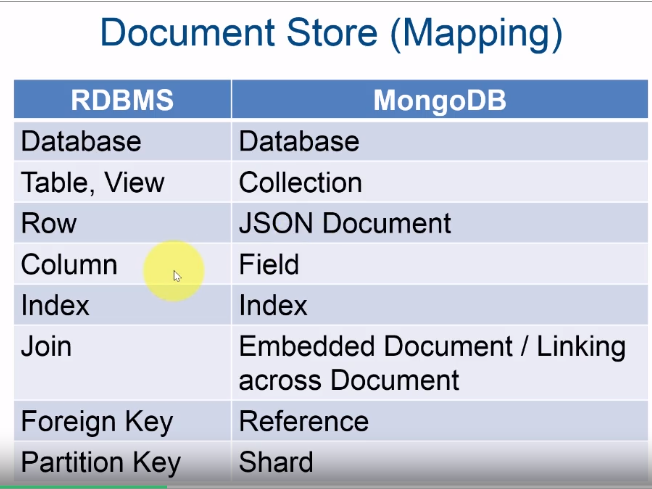Click the 'Partition Key' cell
This screenshot has width=652, height=489.
click(122, 462)
